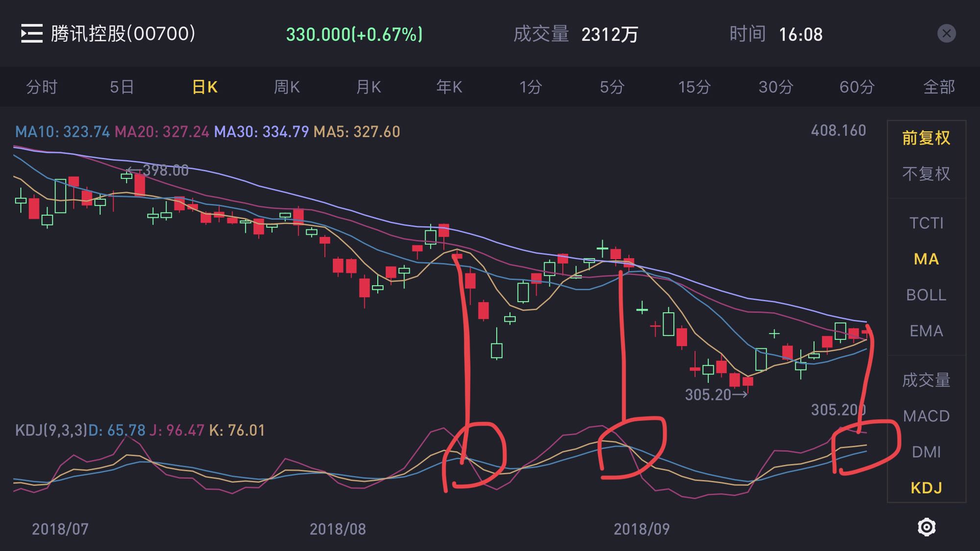
Task: Tap the MA10: 323.74 legend
Action: tap(62, 132)
